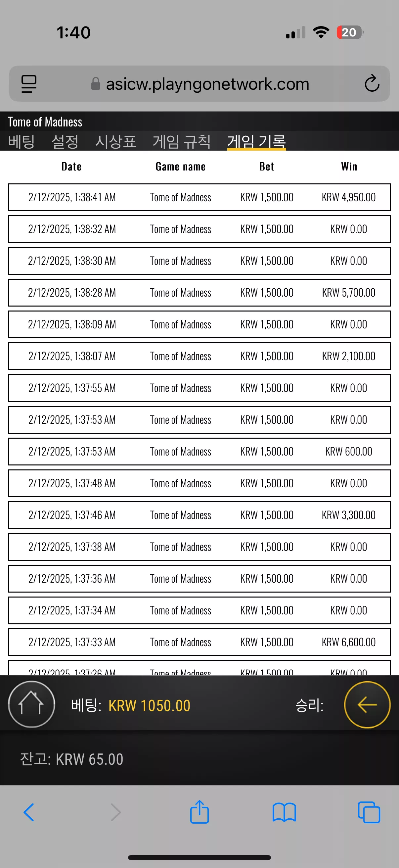This screenshot has width=399, height=868.
Task: Open the 게임 규칙 tab
Action: pos(182,141)
